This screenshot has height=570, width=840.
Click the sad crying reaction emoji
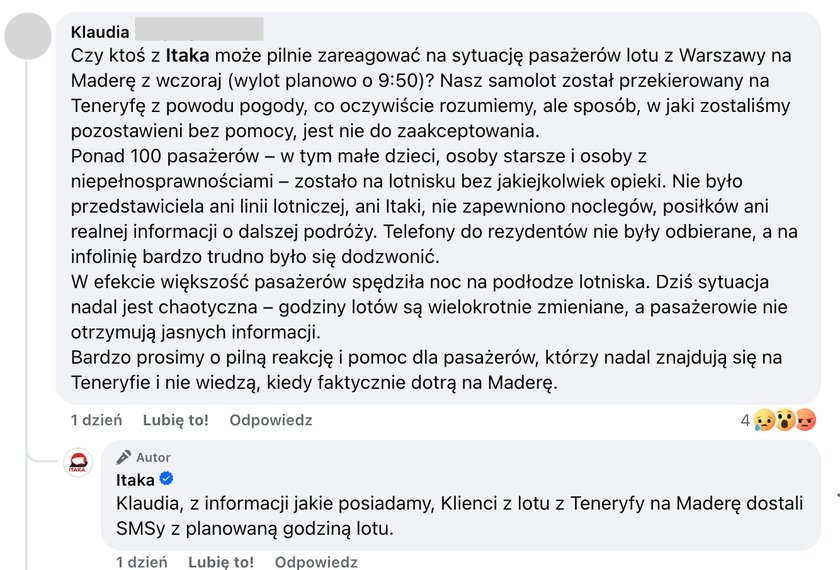tap(765, 421)
